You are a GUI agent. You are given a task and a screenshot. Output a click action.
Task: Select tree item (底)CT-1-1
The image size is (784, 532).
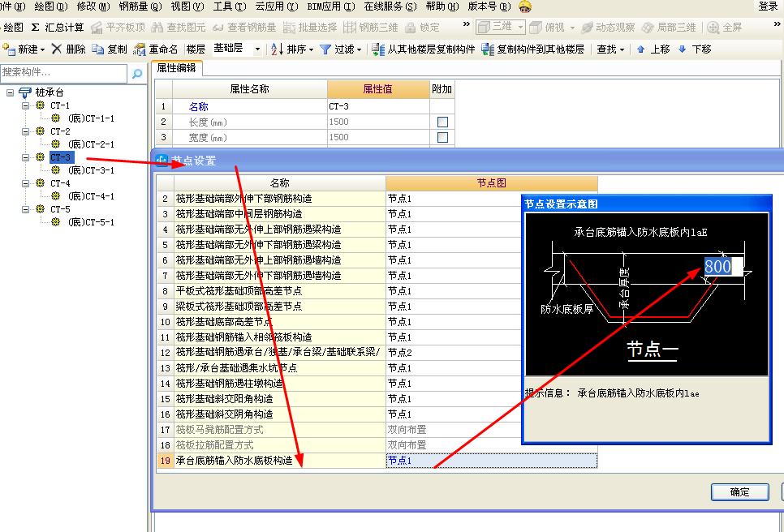(x=91, y=118)
